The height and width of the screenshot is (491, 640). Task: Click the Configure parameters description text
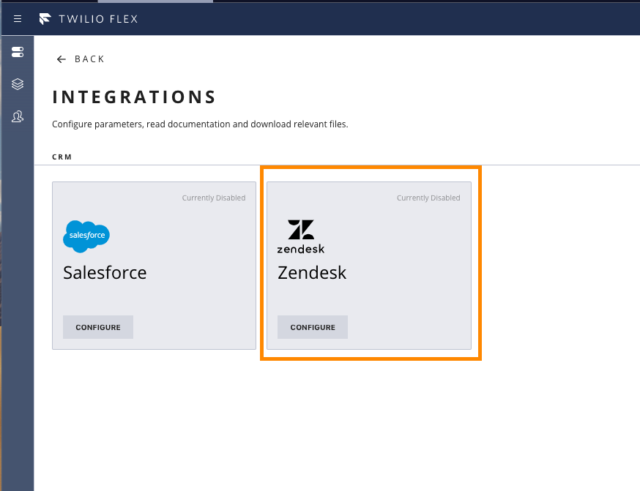tap(200, 124)
